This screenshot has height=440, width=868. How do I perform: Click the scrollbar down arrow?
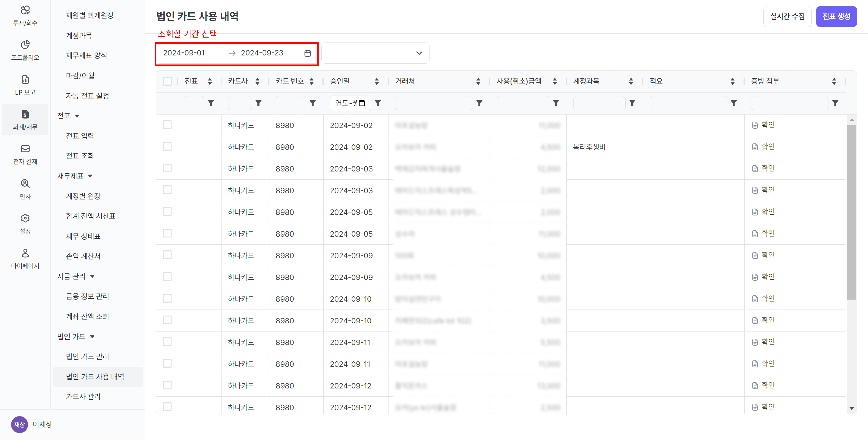pyautogui.click(x=851, y=408)
